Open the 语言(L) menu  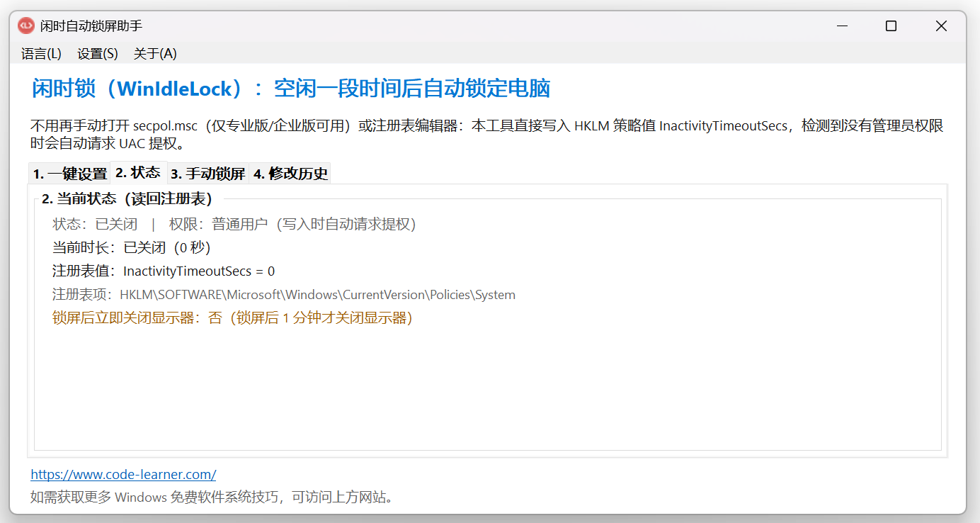(x=41, y=54)
